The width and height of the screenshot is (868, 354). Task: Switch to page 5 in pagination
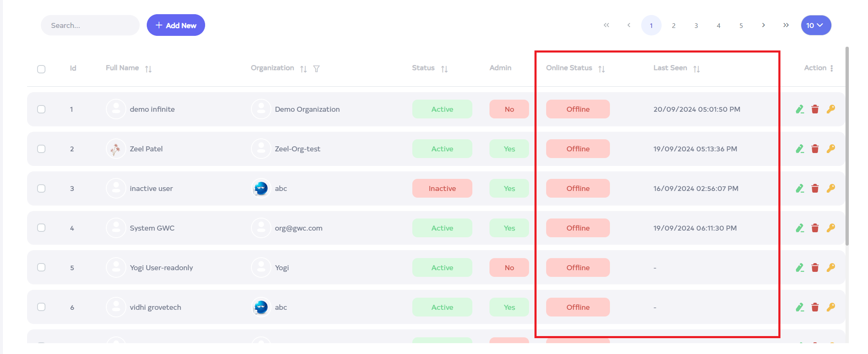point(741,26)
